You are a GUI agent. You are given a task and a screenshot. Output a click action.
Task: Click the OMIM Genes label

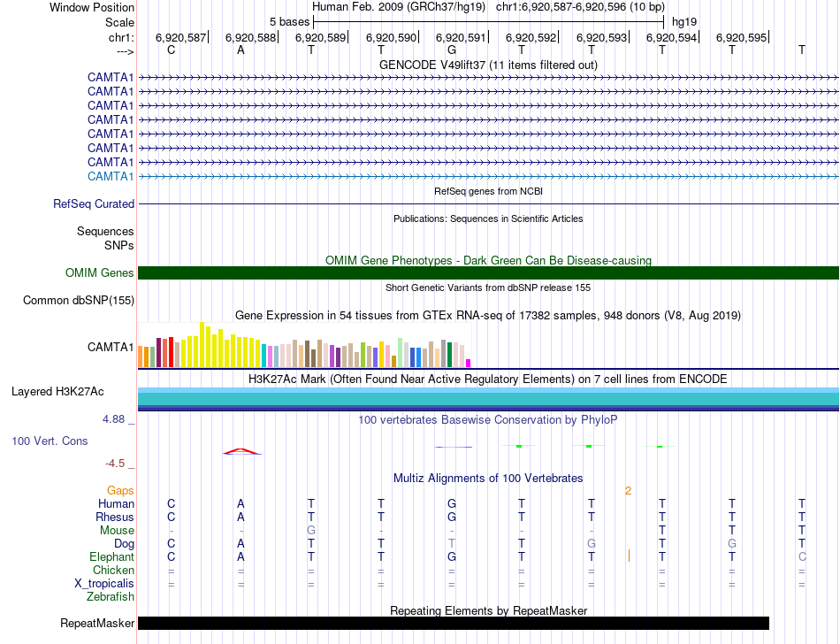click(99, 272)
